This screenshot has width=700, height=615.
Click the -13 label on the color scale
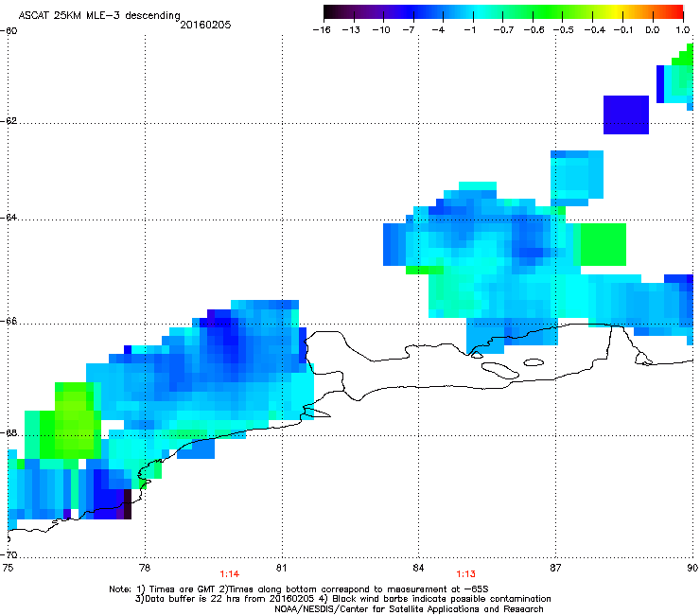tap(351, 30)
